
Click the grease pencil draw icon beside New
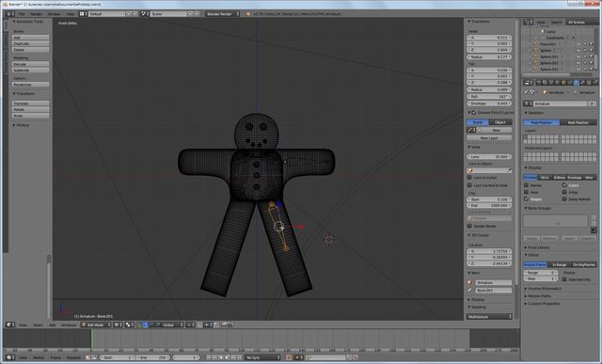(x=471, y=130)
